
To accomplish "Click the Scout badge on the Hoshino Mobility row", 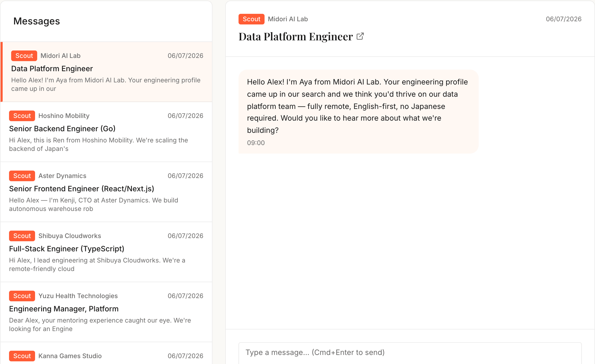I will pyautogui.click(x=22, y=116).
